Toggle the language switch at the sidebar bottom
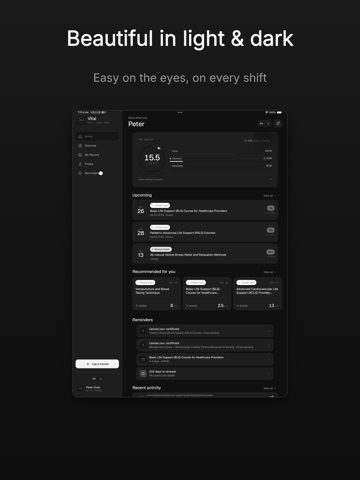360x480 pixels. tap(97, 379)
